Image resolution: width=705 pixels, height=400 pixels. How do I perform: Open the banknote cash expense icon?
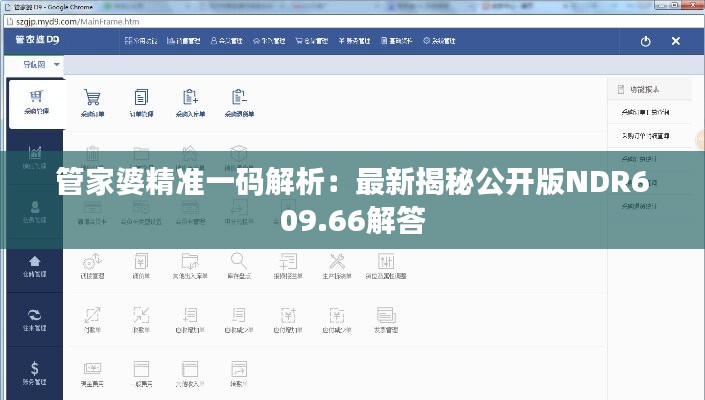[x=92, y=369]
